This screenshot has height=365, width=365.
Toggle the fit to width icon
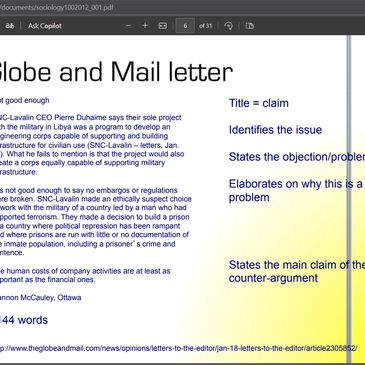pos(163,26)
